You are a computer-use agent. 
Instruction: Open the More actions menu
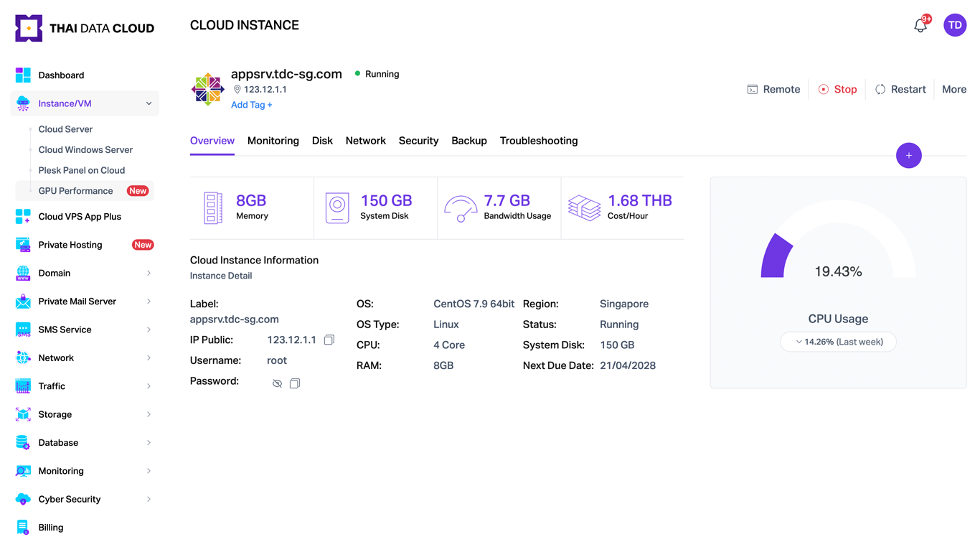click(x=954, y=89)
